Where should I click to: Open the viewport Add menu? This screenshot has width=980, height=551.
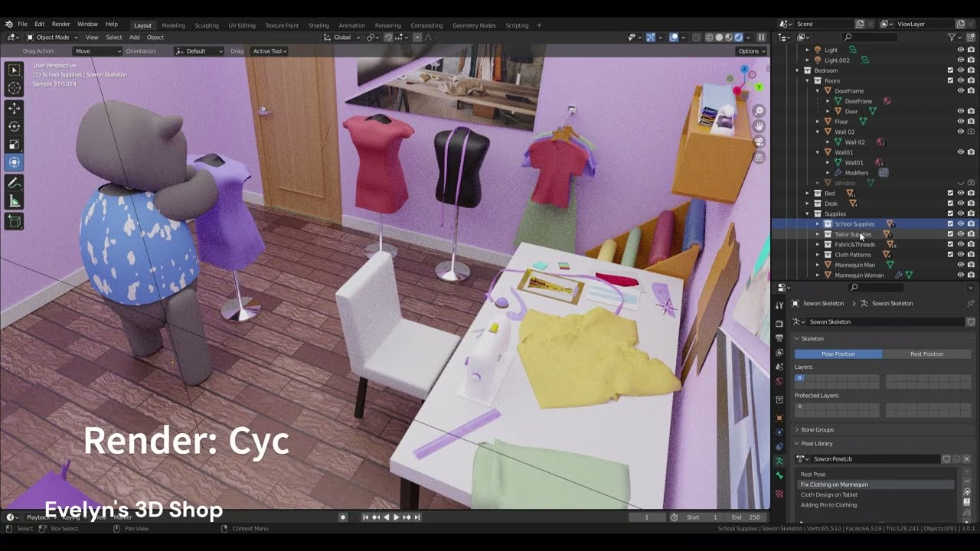coord(134,37)
